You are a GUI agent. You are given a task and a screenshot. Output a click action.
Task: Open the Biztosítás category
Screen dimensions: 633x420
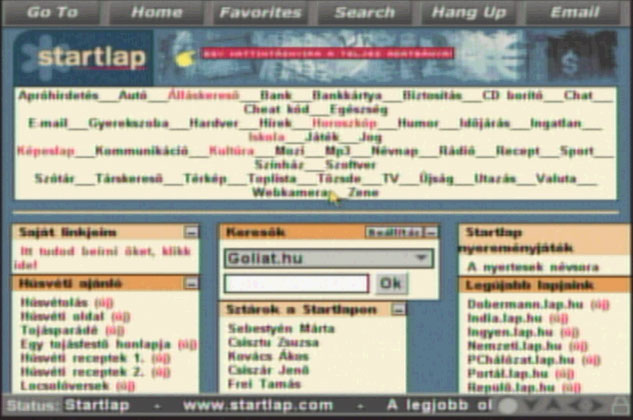click(x=432, y=96)
